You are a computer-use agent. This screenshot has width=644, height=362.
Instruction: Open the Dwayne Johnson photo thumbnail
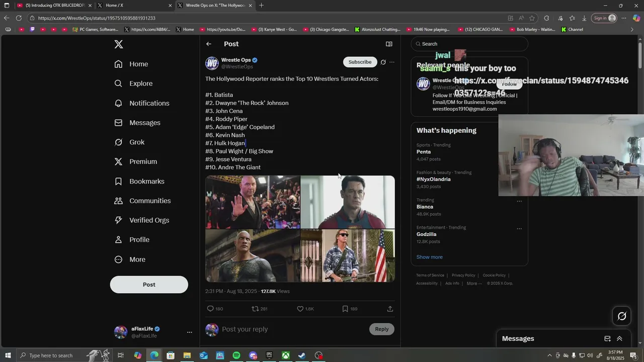[253, 256]
